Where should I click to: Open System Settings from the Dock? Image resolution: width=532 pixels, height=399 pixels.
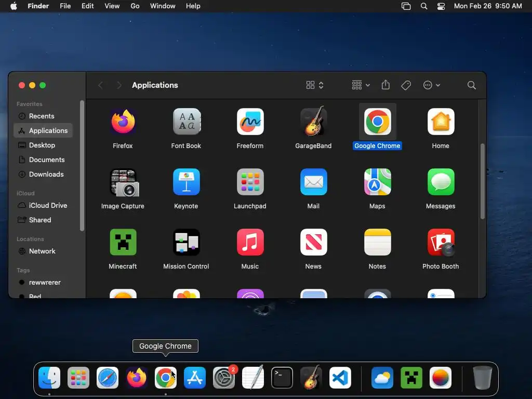(224, 378)
